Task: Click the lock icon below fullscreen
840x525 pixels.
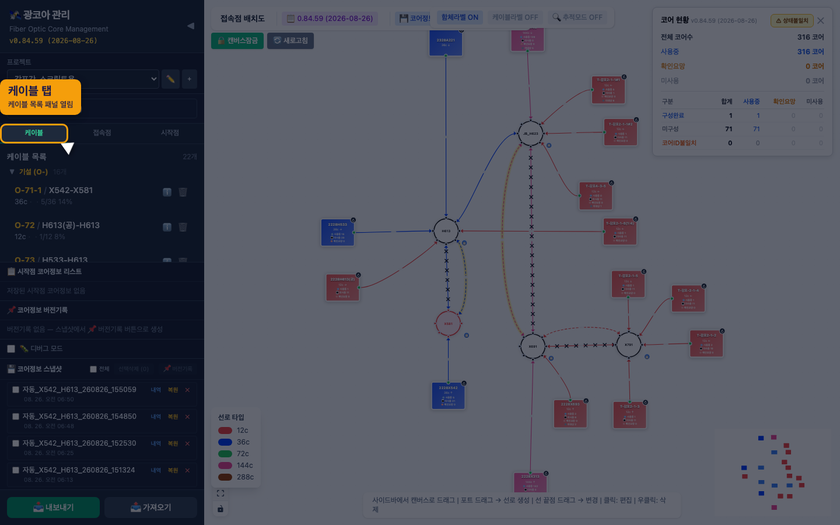Action: [220, 508]
